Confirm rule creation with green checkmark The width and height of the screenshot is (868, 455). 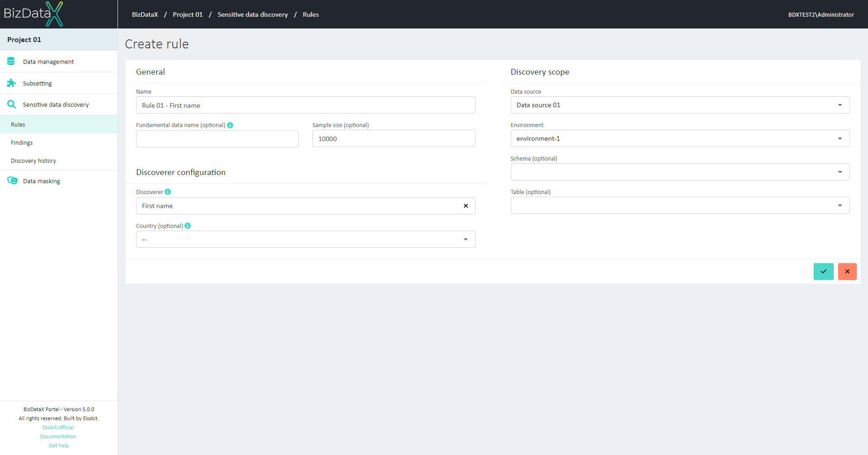tap(824, 271)
